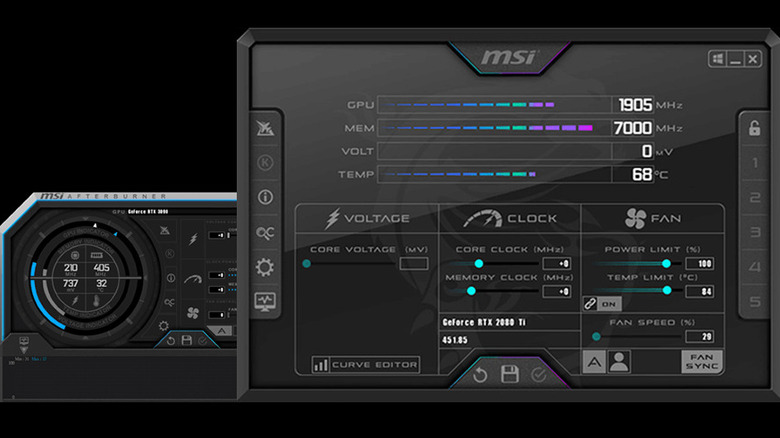Click the Core Clock slider handle
Screen dimensions: 780x438
pos(479,263)
